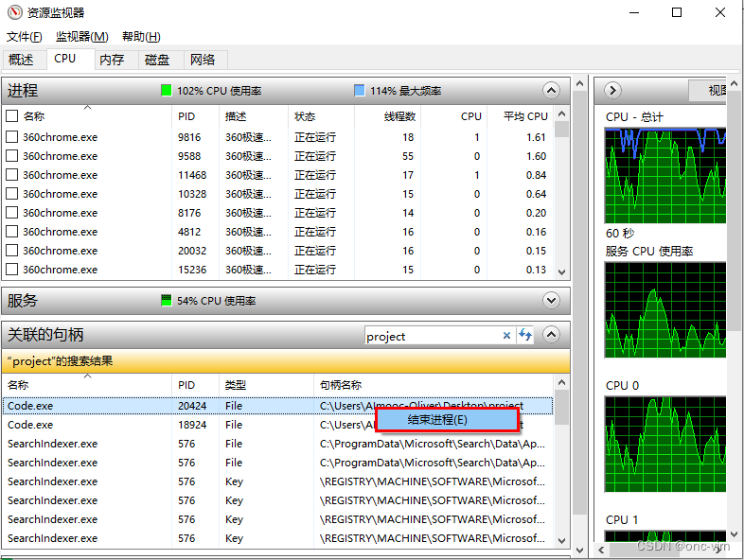Viewport: 744px width, 560px height.
Task: Select the Code.exe row with PID 18924
Action: [277, 425]
